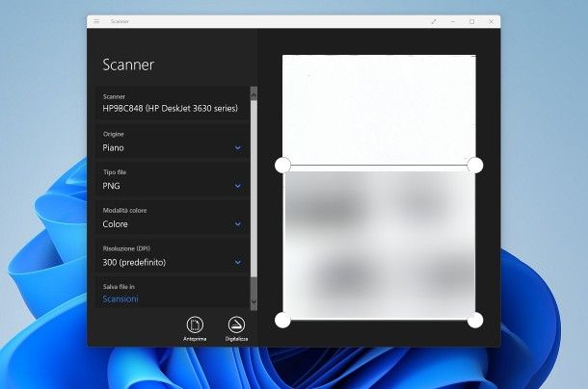Open the Tipo file dropdown showing PNG

tap(173, 179)
